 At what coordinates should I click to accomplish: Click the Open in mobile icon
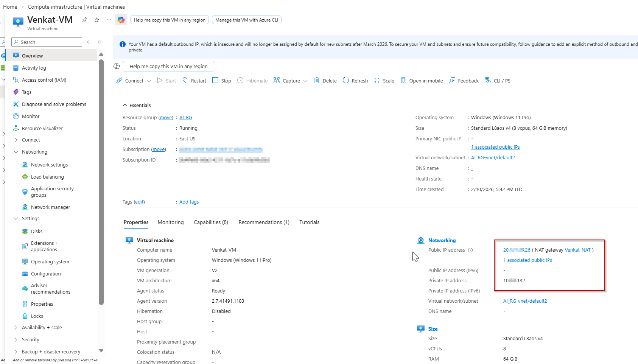[x=403, y=80]
